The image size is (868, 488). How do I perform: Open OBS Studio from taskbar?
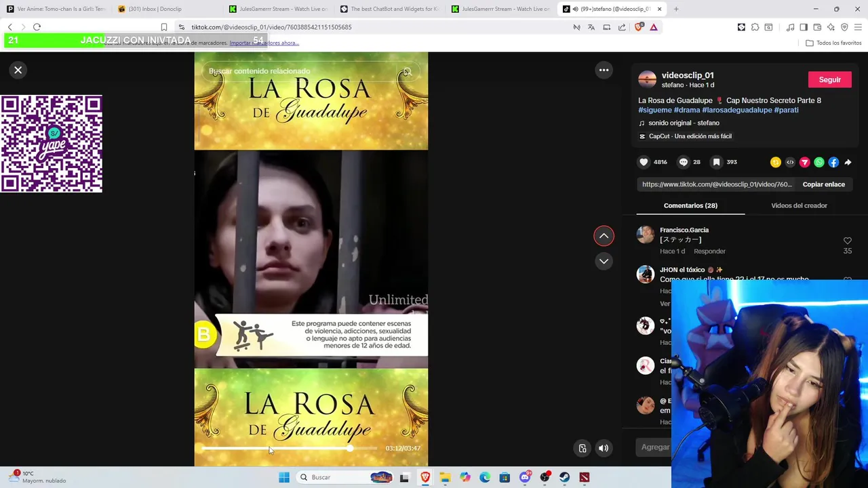click(545, 477)
